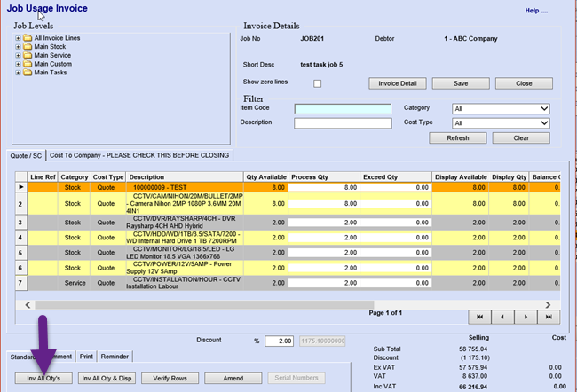Go to previous page of grid

coord(502,316)
